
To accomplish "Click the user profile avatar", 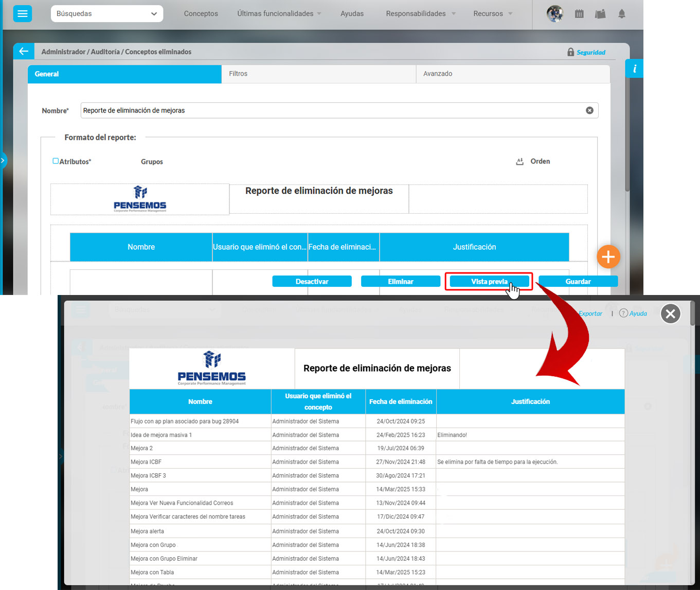I will click(555, 14).
